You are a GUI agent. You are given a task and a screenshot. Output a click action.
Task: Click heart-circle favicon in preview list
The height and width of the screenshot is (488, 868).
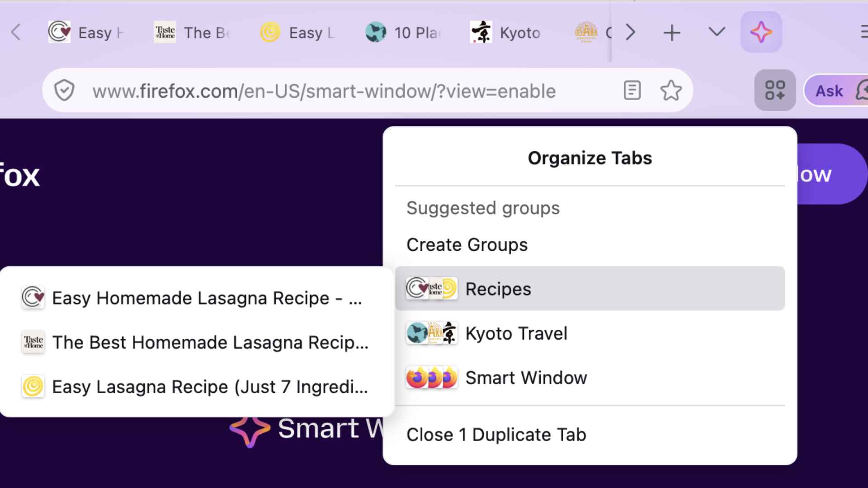click(x=33, y=298)
